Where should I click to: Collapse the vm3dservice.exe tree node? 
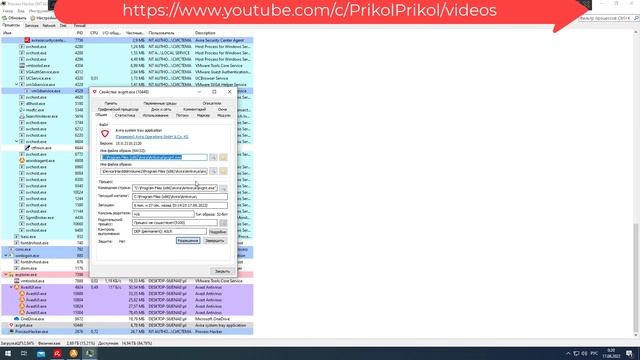17,84
